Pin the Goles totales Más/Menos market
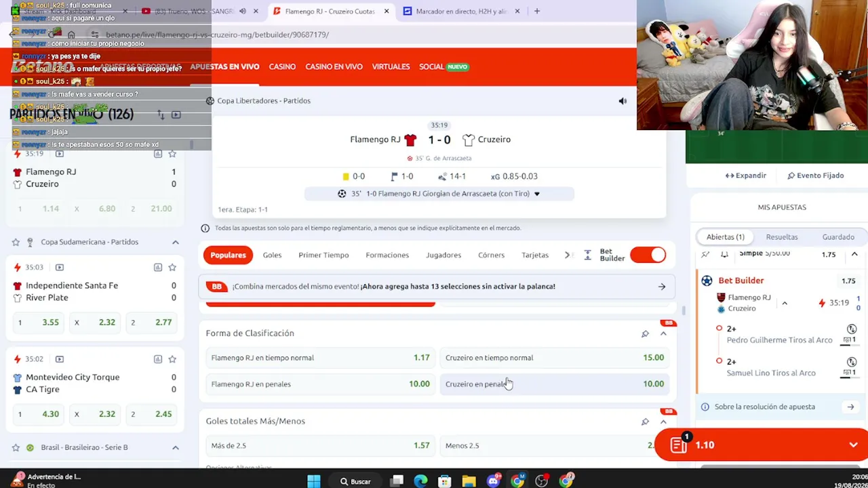 [x=645, y=422]
